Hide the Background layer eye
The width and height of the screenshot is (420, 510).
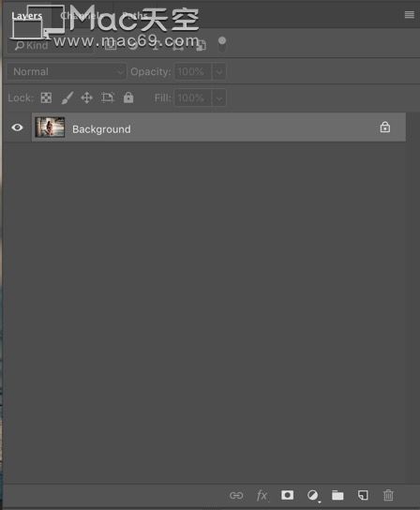pyautogui.click(x=17, y=127)
